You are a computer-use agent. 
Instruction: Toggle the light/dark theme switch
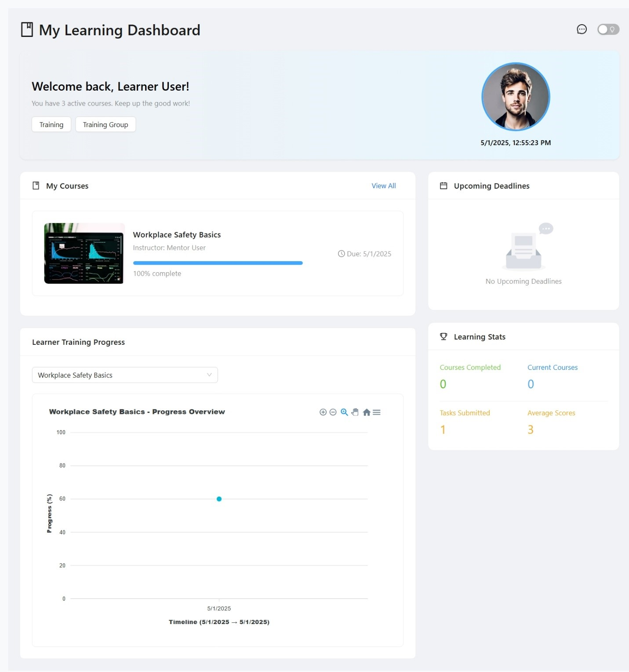coord(608,29)
